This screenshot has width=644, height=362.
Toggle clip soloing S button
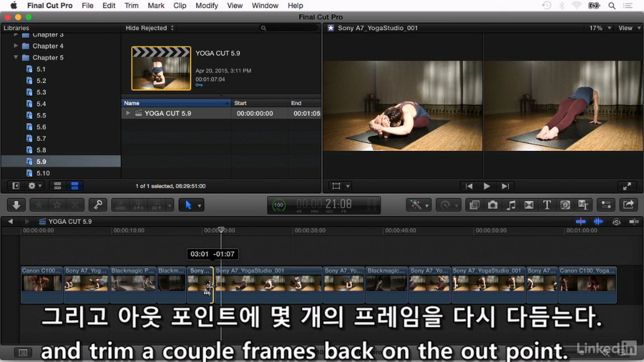click(x=616, y=221)
